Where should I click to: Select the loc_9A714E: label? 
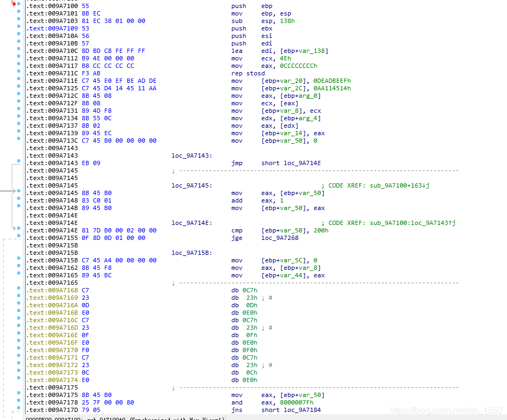(x=192, y=223)
